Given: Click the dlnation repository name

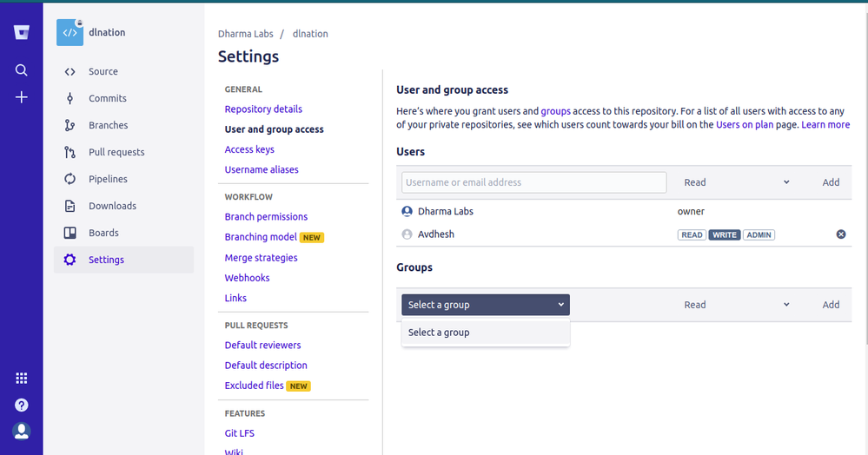Looking at the screenshot, I should (107, 33).
